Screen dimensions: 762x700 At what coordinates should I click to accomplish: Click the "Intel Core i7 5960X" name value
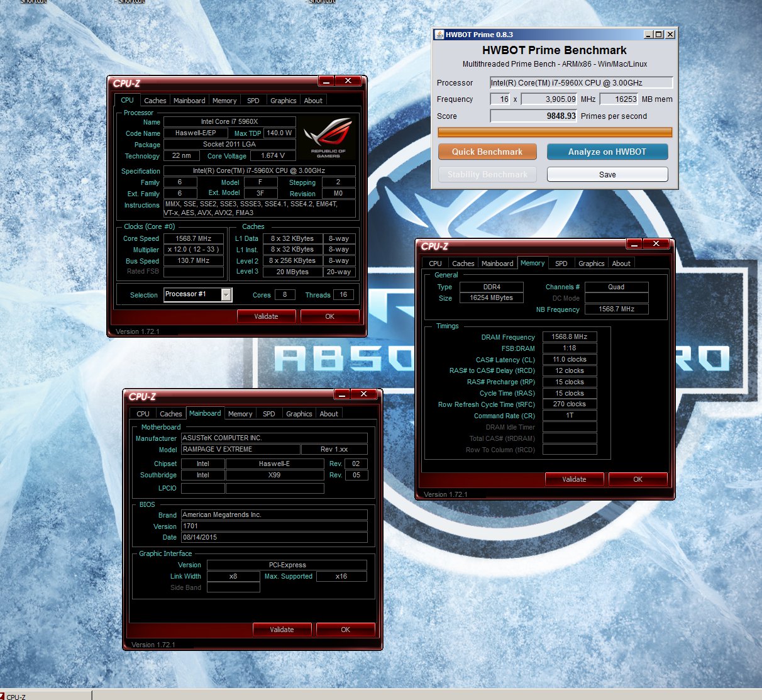229,121
